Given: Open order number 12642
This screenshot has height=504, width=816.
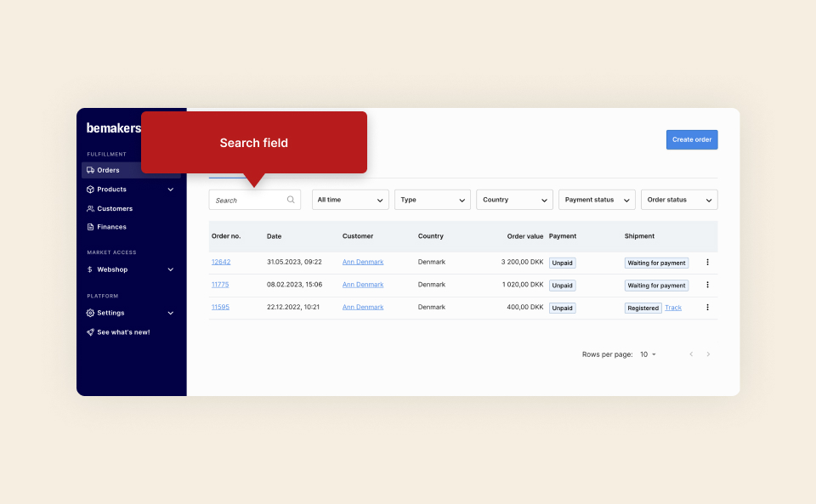Looking at the screenshot, I should pos(221,262).
